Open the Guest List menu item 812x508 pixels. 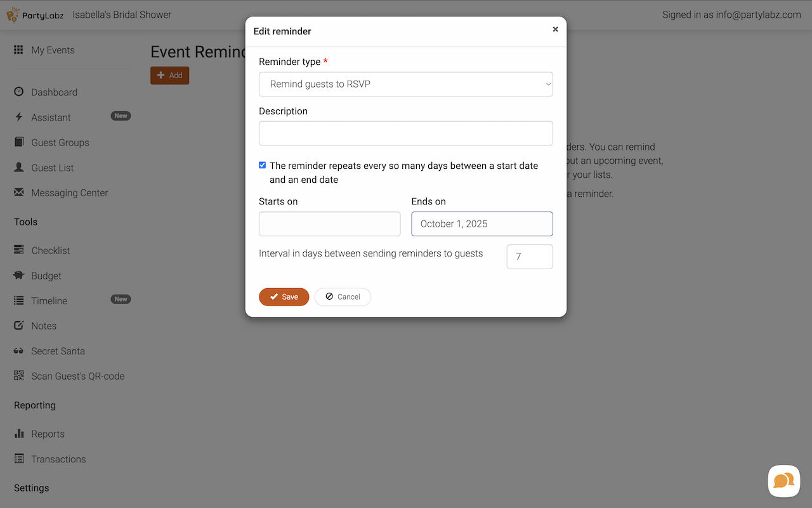[x=53, y=168]
